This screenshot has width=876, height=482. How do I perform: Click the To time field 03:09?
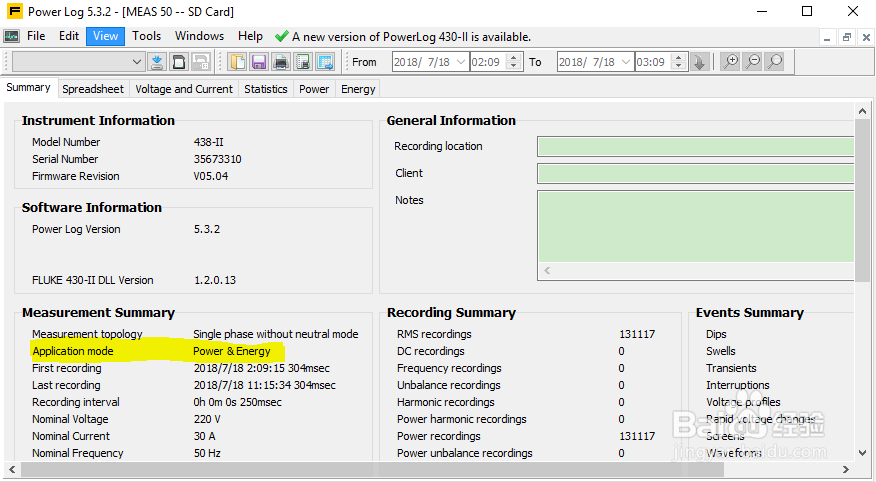653,62
